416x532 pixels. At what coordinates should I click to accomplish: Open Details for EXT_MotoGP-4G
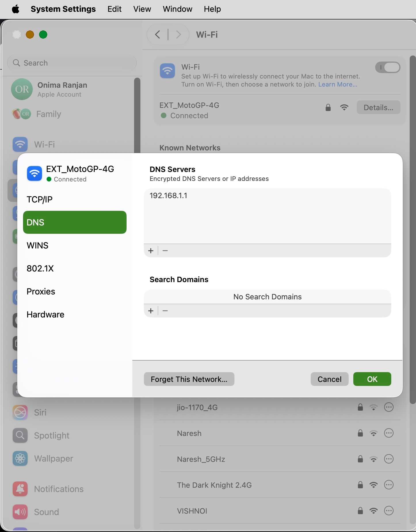click(378, 108)
